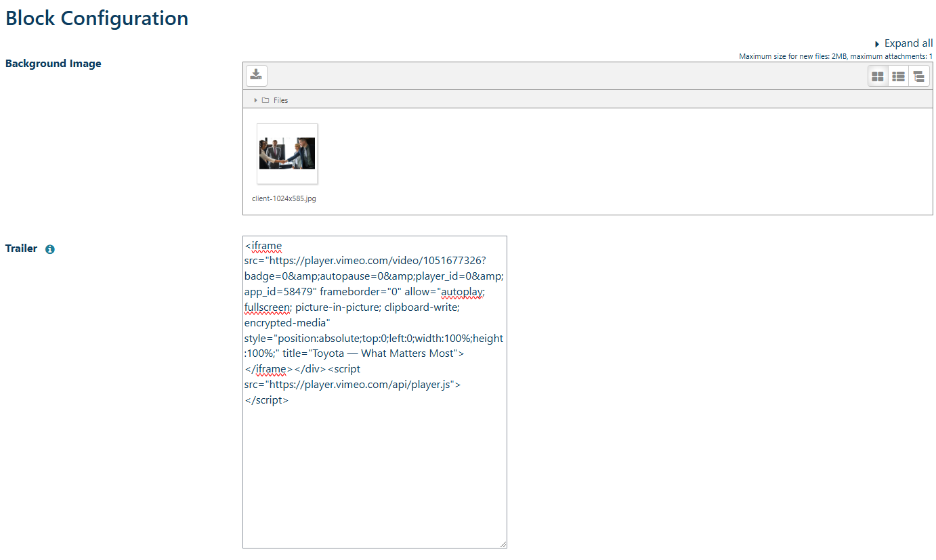
Task: Open the client-1024x585.jpg filename link
Action: coord(283,198)
